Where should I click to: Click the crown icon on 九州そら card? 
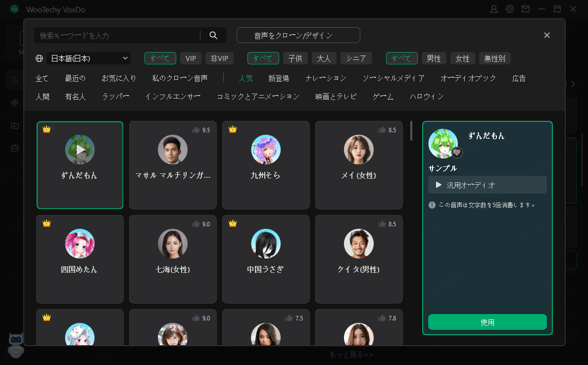(233, 129)
